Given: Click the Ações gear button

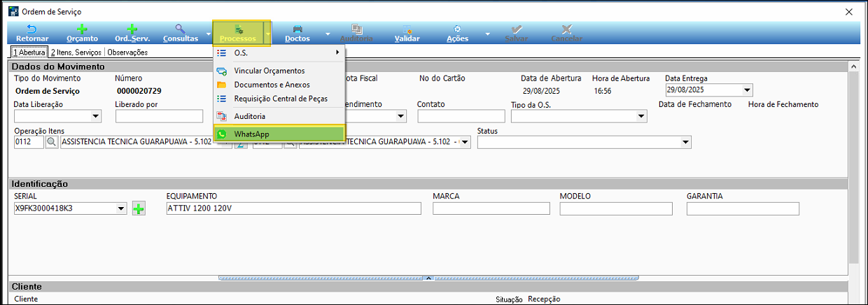Looking at the screenshot, I should (457, 33).
